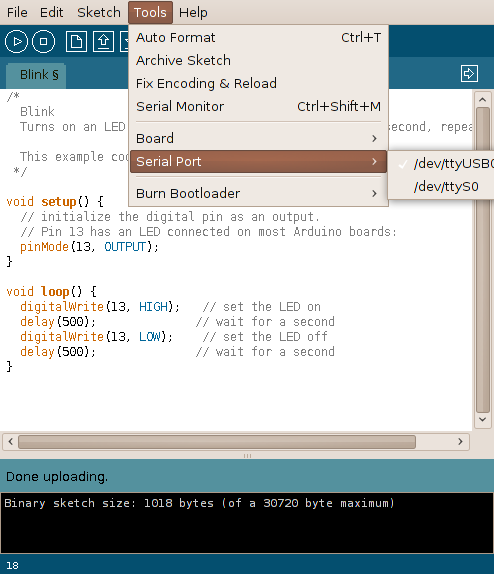Open the Edit menu
The height and width of the screenshot is (574, 494).
[x=51, y=12]
